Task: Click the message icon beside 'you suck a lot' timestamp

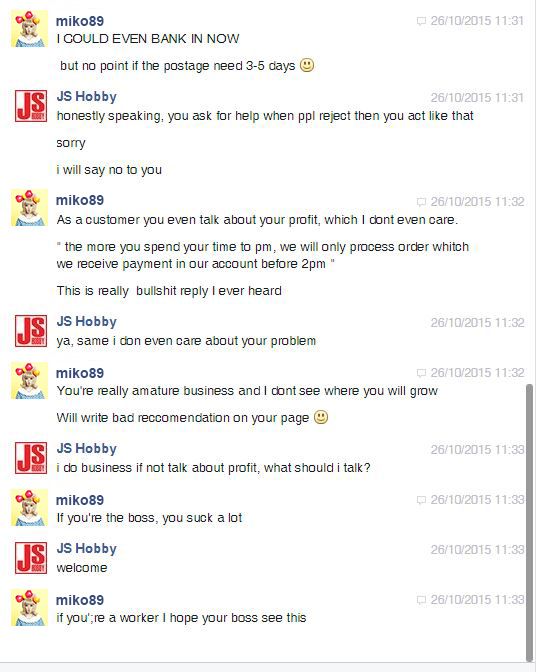Action: pyautogui.click(x=421, y=500)
